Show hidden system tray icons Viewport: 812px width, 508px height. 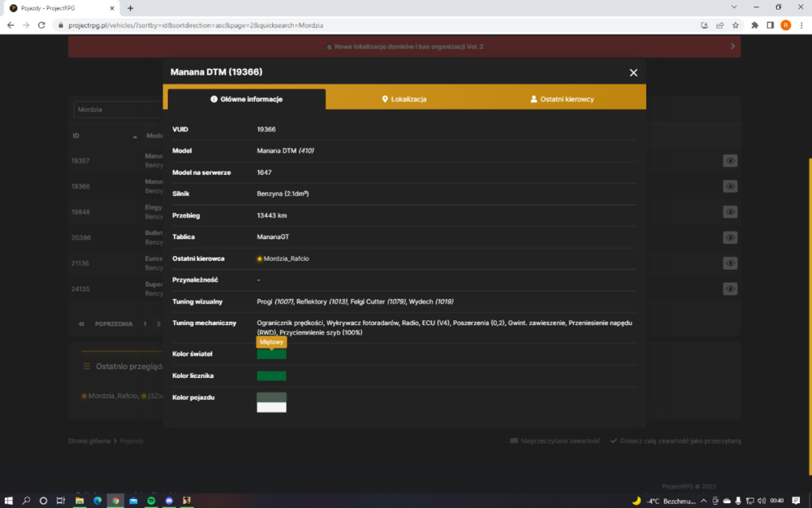(x=703, y=501)
